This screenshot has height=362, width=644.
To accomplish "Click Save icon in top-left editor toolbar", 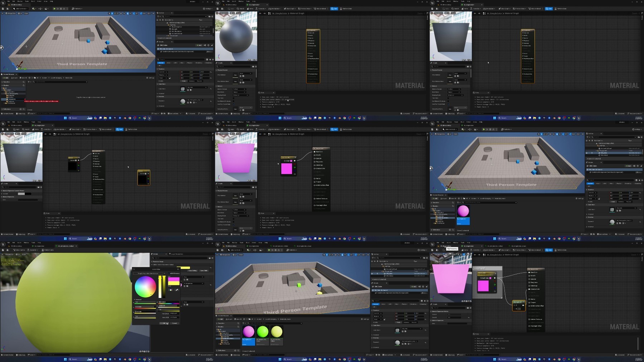I will point(3,9).
